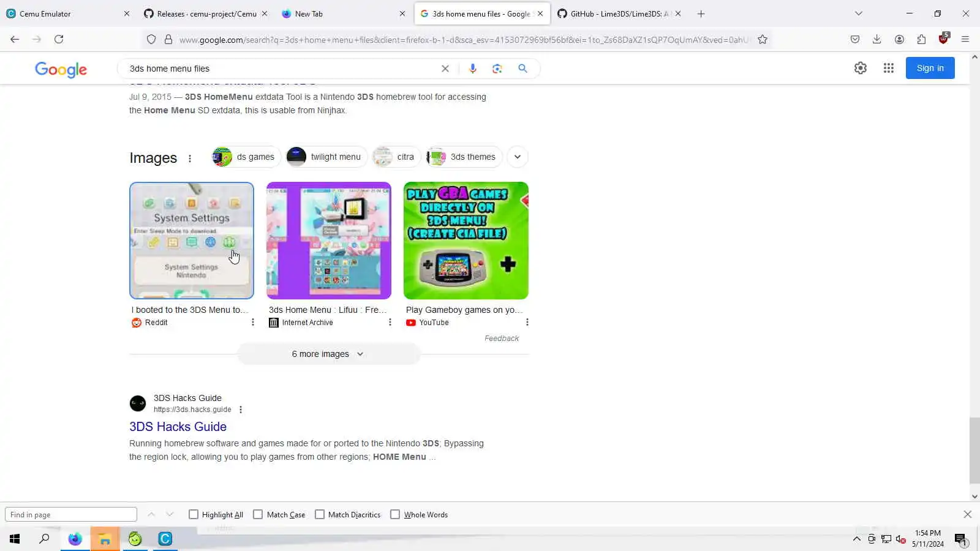Image resolution: width=980 pixels, height=551 pixels.
Task: Switch to the Releases cemu-project tab
Action: [x=207, y=13]
